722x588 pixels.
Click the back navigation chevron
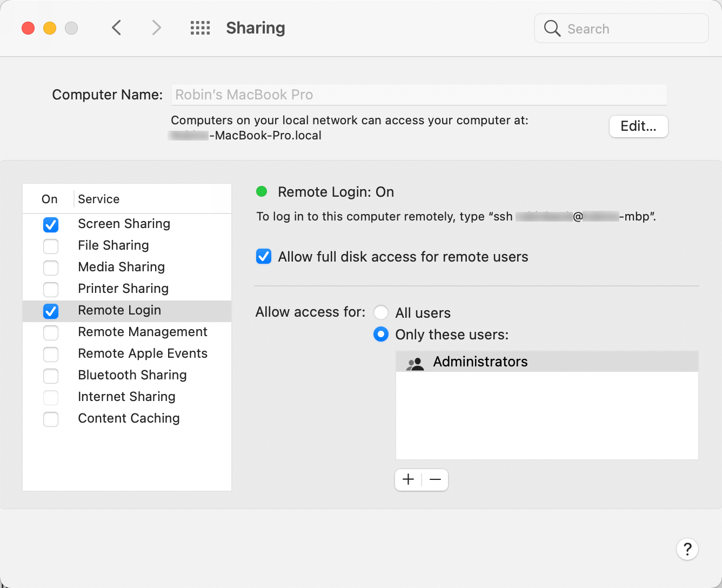[116, 28]
